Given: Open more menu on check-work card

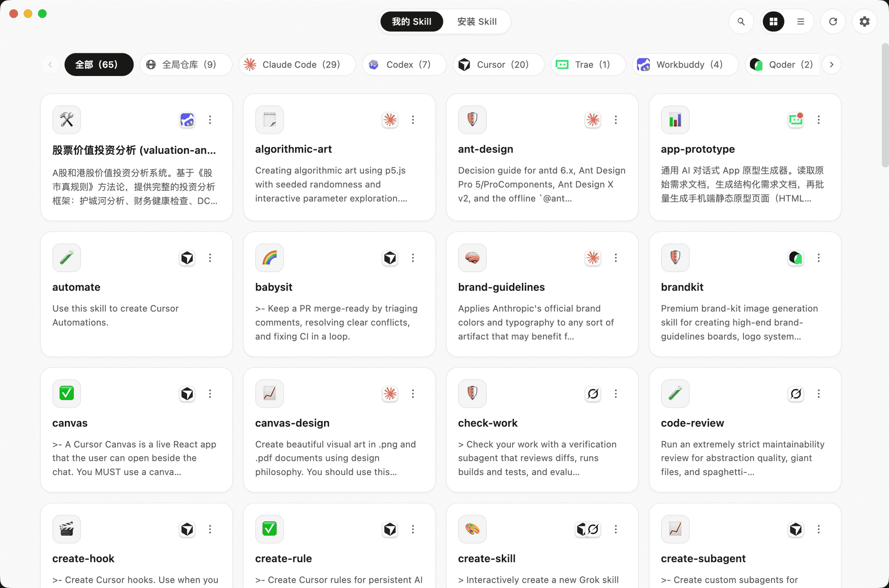Looking at the screenshot, I should tap(616, 393).
